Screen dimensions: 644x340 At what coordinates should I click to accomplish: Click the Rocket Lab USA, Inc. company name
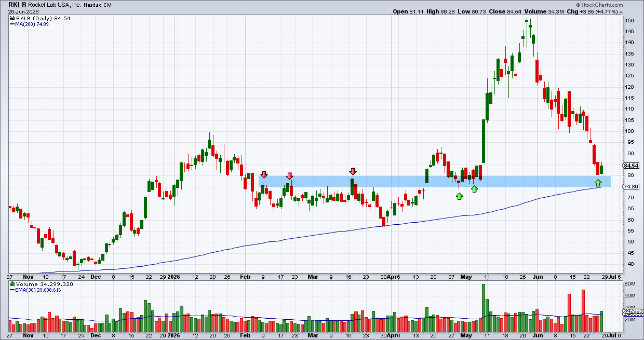point(55,5)
